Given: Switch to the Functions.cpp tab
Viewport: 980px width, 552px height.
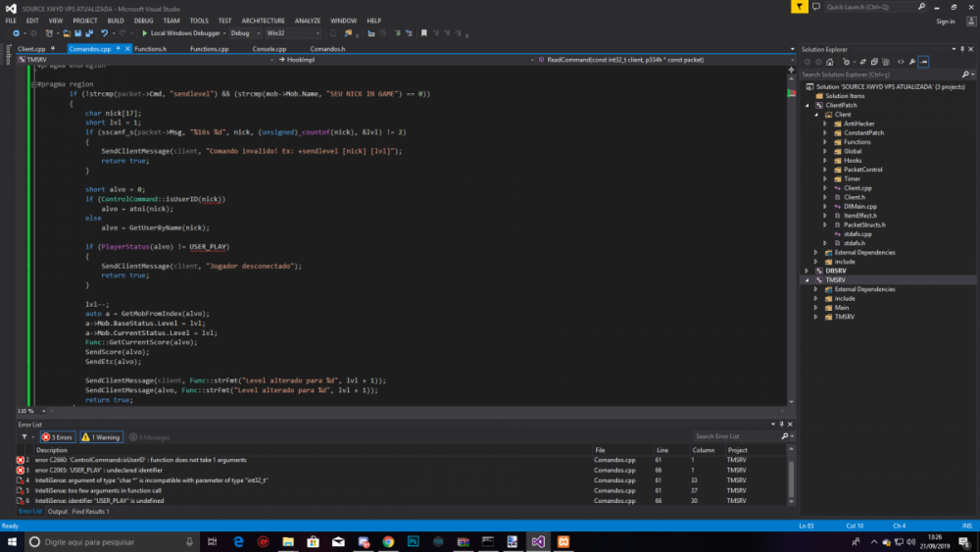Looking at the screenshot, I should pos(209,48).
